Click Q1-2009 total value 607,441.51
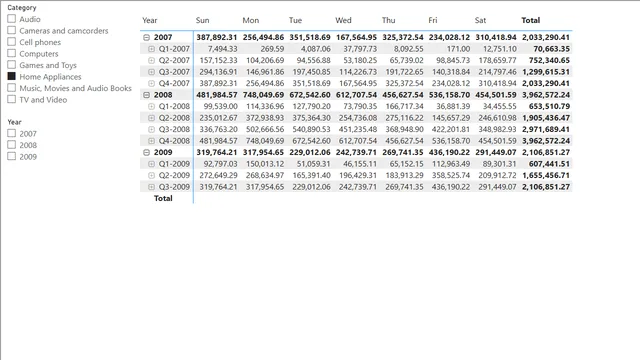 (x=549, y=164)
